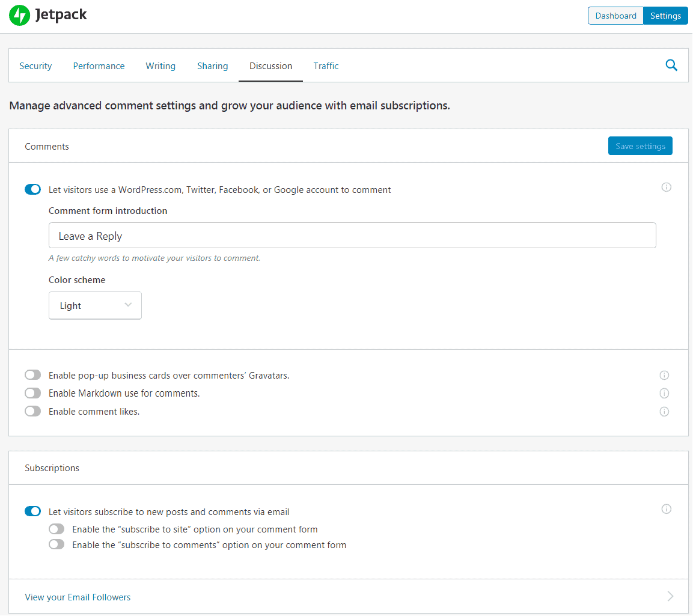Click info icon for email subscriptions option
Viewport: 693px width, 616px height.
click(x=666, y=509)
